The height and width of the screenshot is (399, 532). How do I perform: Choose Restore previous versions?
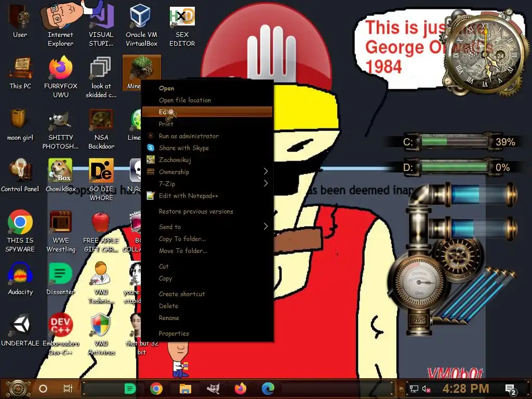pyautogui.click(x=207, y=211)
